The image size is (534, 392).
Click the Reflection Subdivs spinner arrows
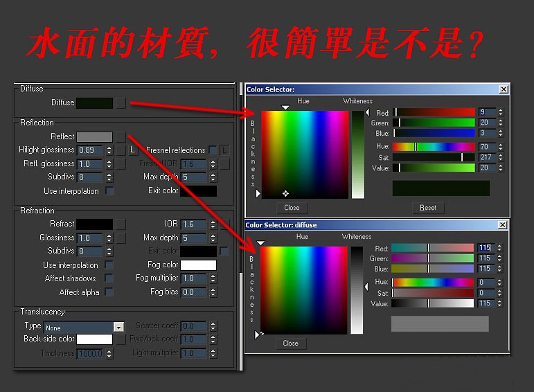click(109, 177)
